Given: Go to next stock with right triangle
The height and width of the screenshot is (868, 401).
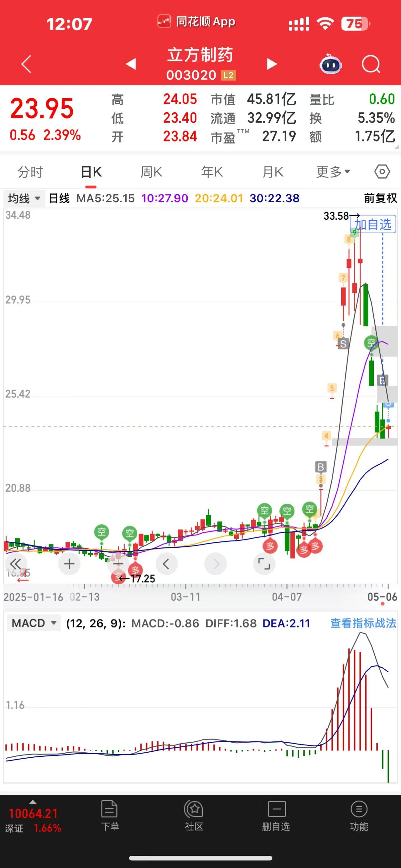Looking at the screenshot, I should (272, 64).
